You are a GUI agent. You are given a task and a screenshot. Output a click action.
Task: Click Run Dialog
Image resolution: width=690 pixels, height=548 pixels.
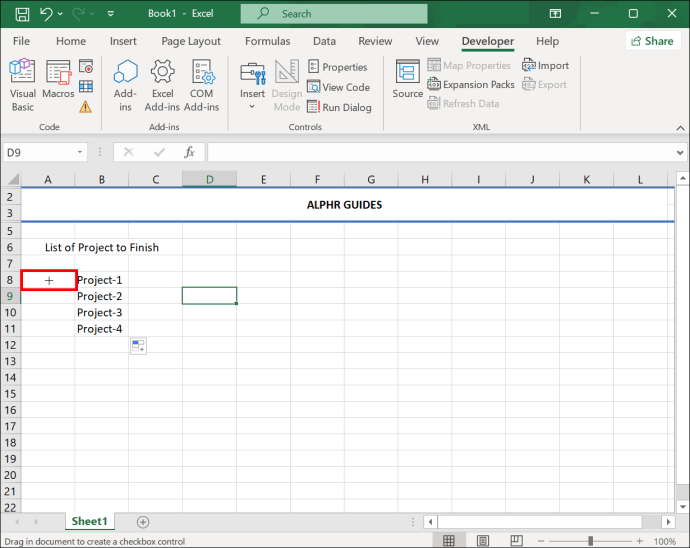point(339,107)
